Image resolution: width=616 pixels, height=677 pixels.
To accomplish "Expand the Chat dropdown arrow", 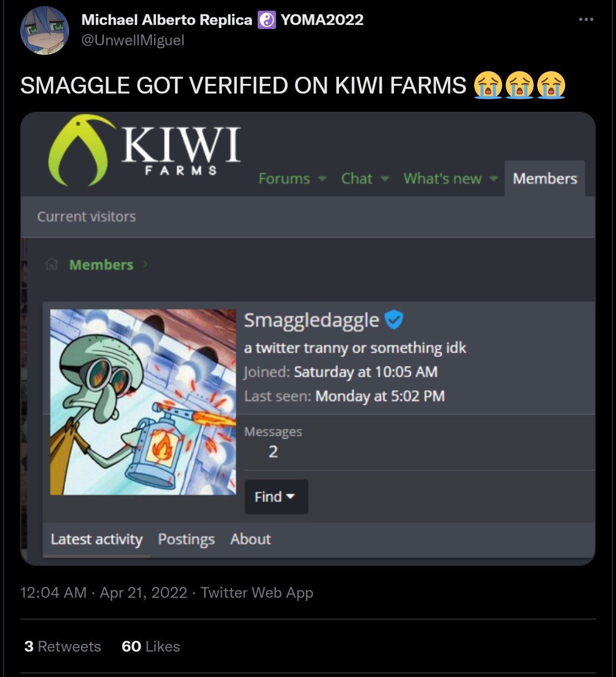I will (385, 179).
